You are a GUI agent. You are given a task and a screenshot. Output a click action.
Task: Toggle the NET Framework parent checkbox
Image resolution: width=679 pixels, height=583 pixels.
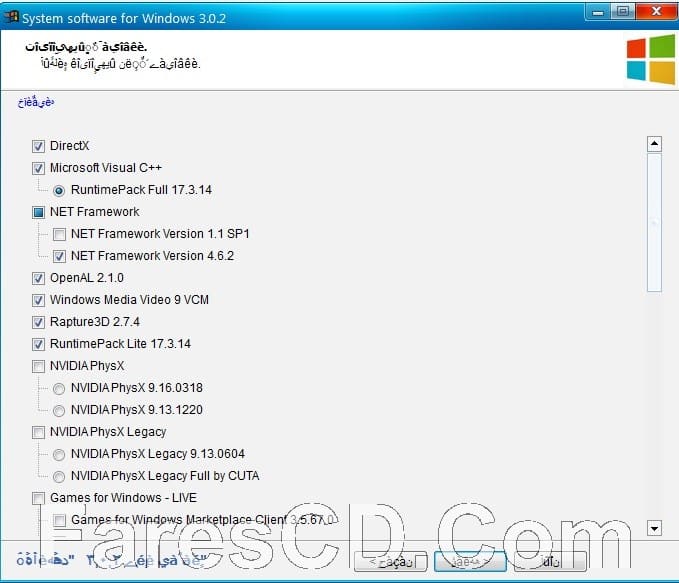(38, 212)
